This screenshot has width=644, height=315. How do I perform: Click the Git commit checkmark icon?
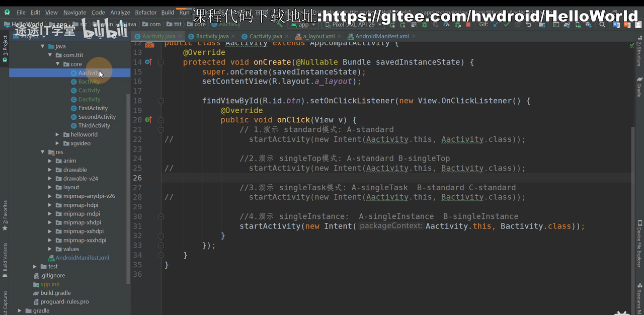tap(507, 24)
